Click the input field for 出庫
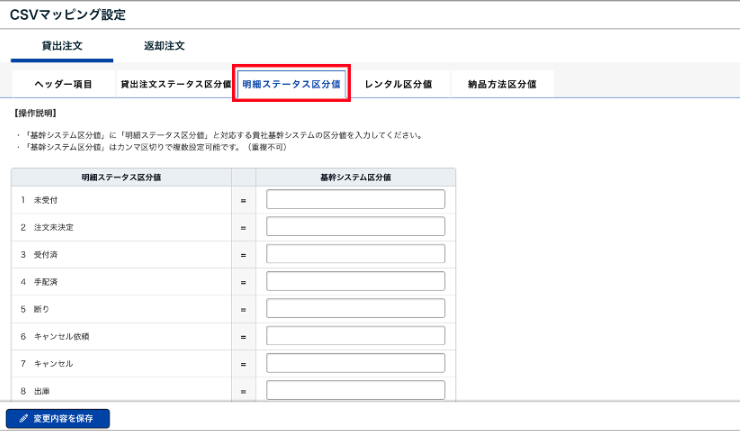 pyautogui.click(x=355, y=389)
